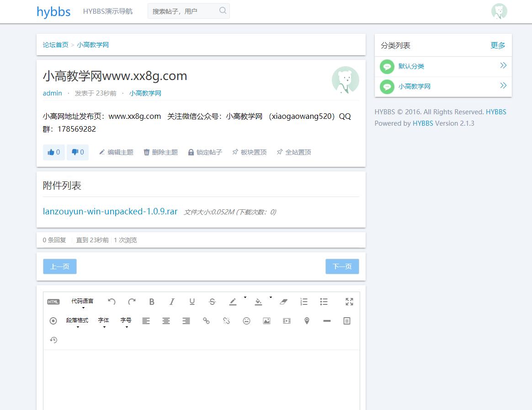Screen dimensions: 532x410
Task: Open admin author profile link
Action: click(52, 93)
